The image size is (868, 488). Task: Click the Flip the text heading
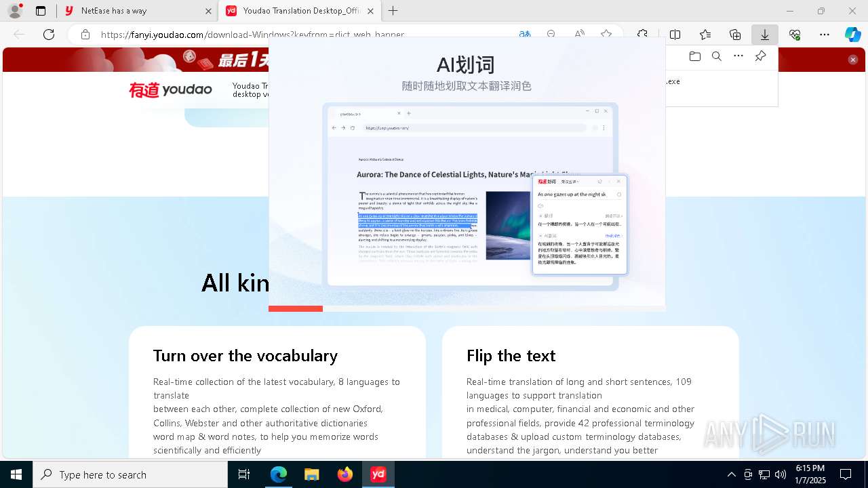coord(511,356)
